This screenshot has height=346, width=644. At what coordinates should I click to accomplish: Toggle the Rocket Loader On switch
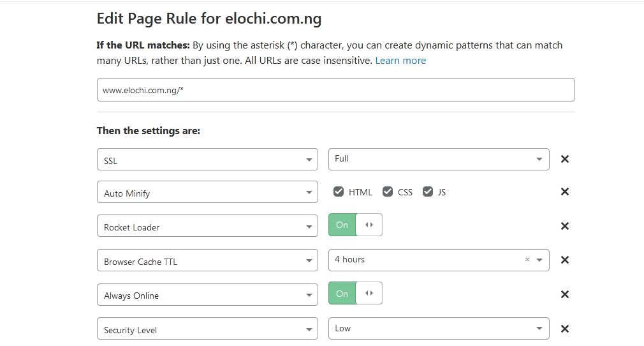(355, 225)
